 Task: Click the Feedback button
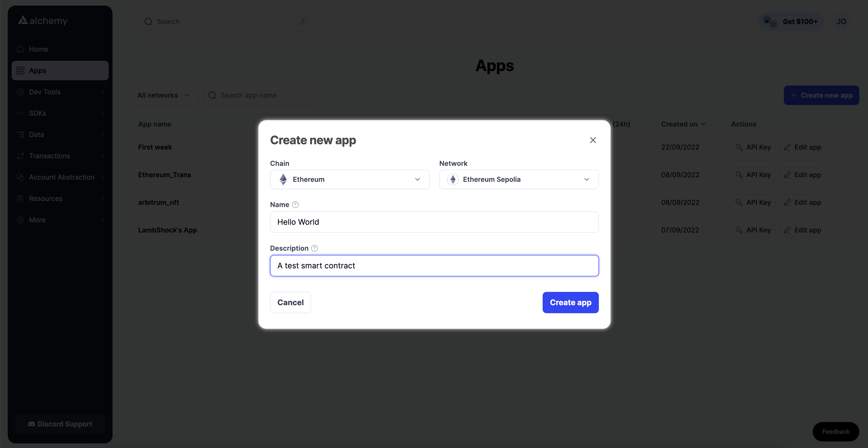click(835, 432)
